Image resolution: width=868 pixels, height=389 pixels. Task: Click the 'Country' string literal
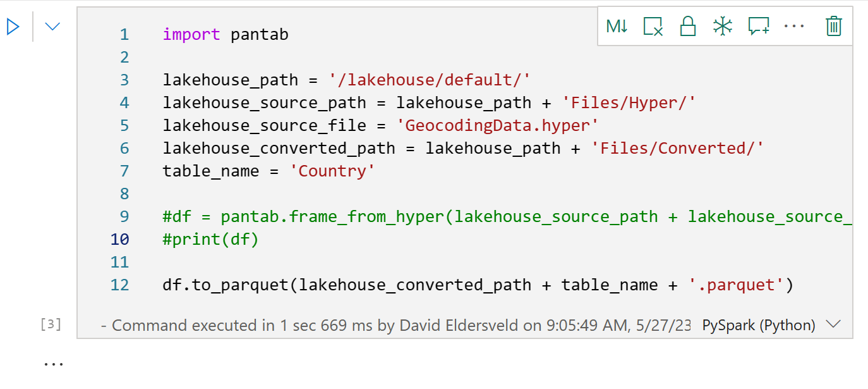pos(334,170)
